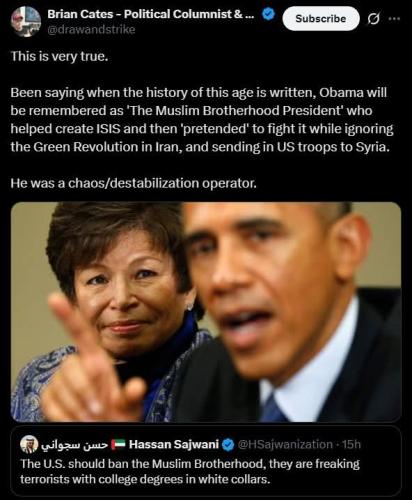The width and height of the screenshot is (412, 500).
Task: Open the Grok explain icon beside Subscribe
Action: (x=373, y=19)
